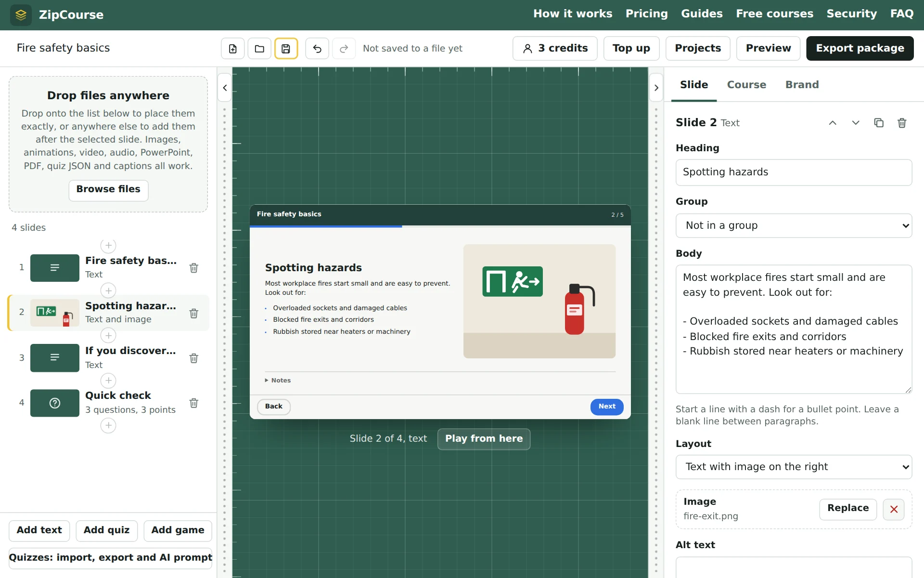Image resolution: width=924 pixels, height=578 pixels.
Task: Expand the Notes disclosure in preview
Action: [278, 381]
